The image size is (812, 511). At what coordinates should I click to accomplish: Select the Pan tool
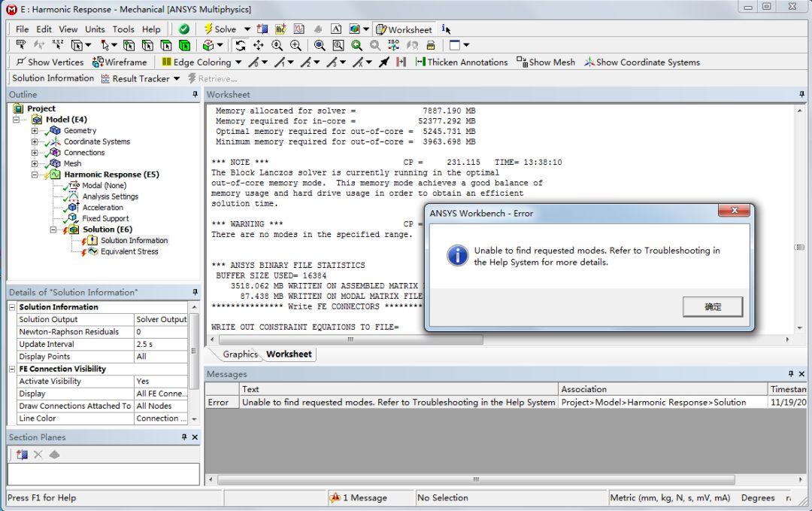pyautogui.click(x=258, y=46)
